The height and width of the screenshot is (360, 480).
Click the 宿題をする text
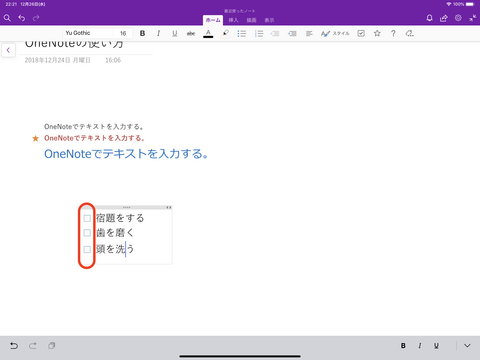click(x=120, y=218)
